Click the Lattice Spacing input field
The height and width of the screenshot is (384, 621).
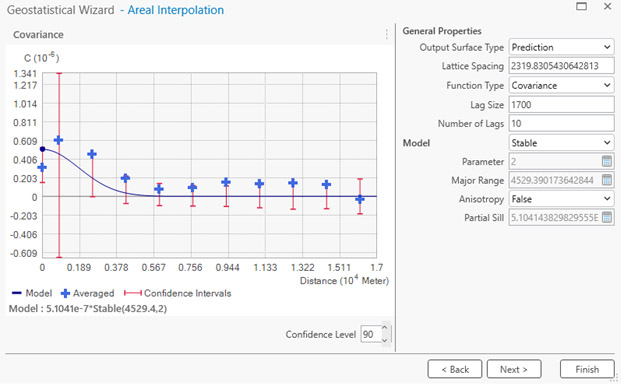[561, 66]
